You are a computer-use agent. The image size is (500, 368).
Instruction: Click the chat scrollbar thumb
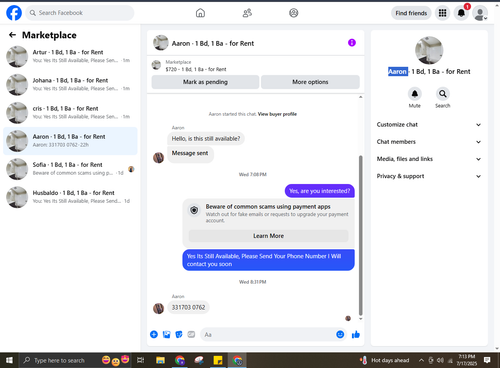[x=360, y=235]
